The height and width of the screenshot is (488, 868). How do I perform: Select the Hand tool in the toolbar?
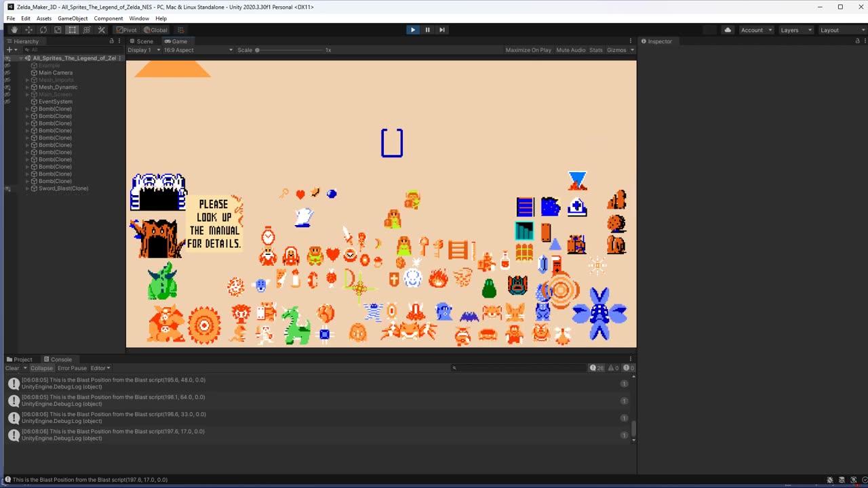[x=14, y=30]
